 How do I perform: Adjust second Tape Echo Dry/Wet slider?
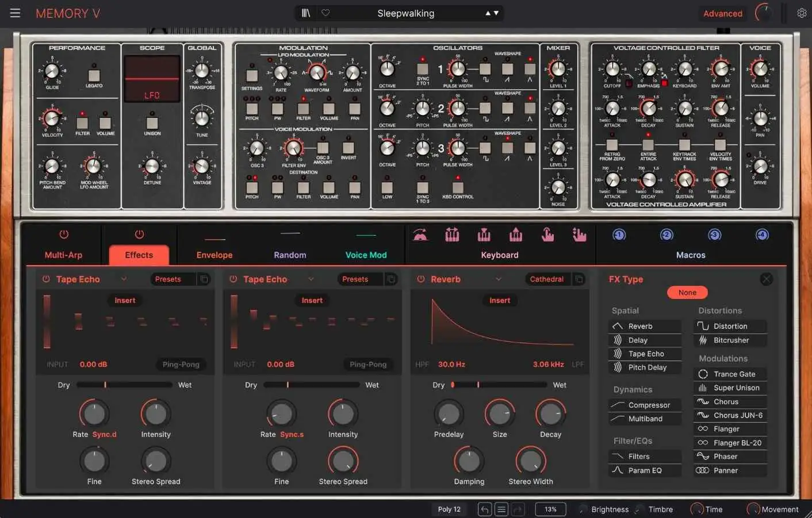point(312,385)
